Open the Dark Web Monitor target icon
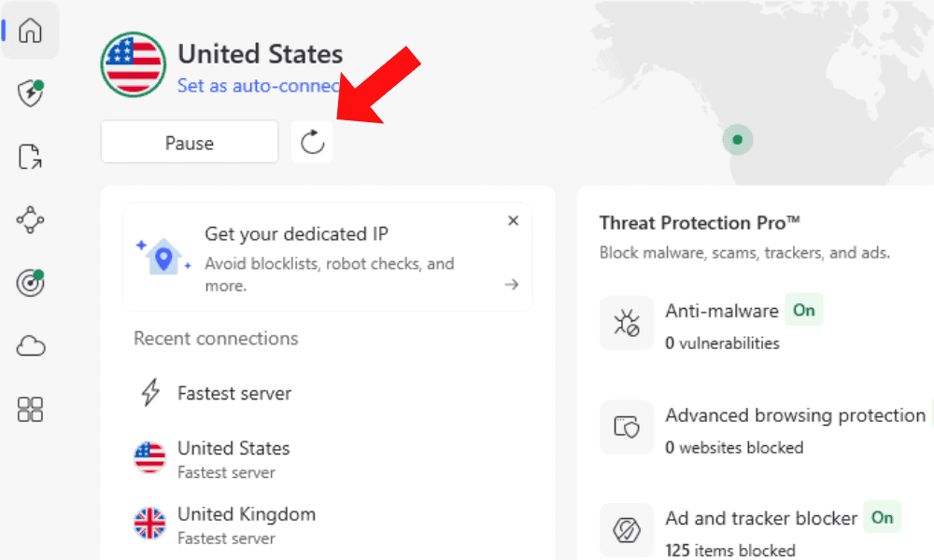Image resolution: width=934 pixels, height=560 pixels. [x=31, y=283]
